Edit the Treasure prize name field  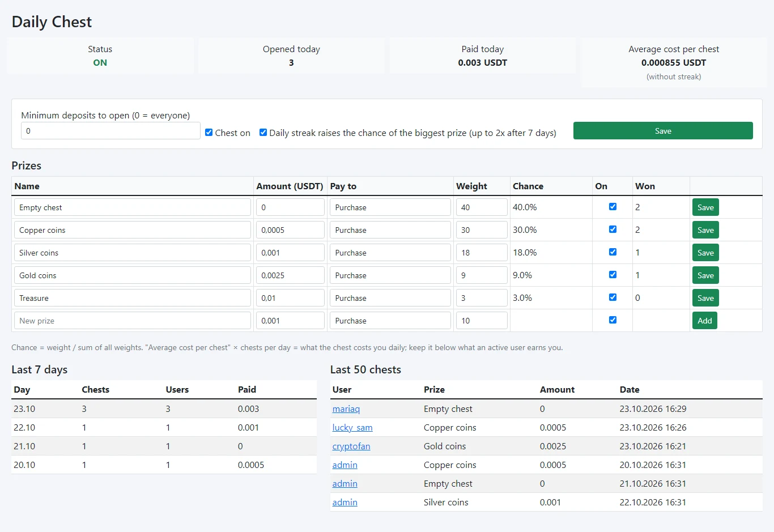pos(133,298)
